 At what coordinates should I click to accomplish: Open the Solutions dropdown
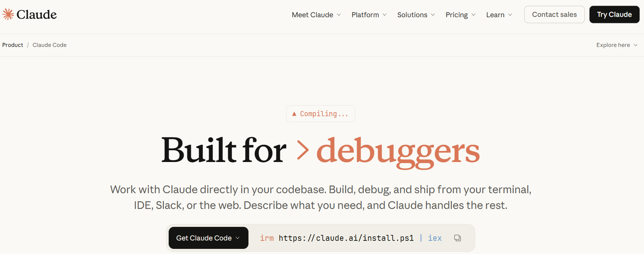[x=416, y=15]
